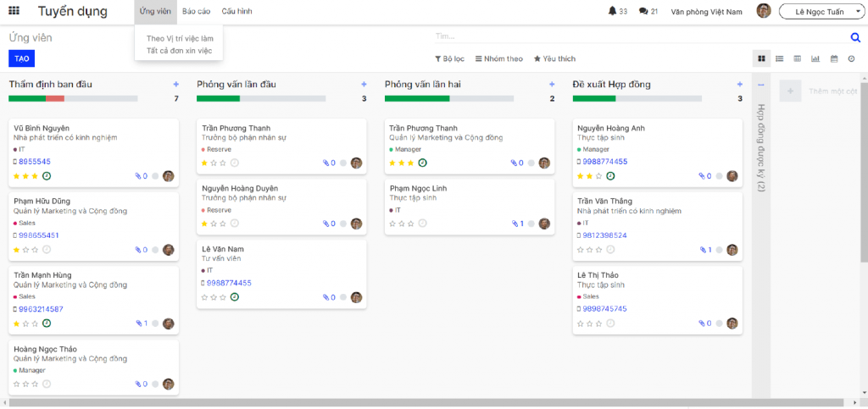Click TẠO create button
868x409 pixels.
[x=21, y=58]
